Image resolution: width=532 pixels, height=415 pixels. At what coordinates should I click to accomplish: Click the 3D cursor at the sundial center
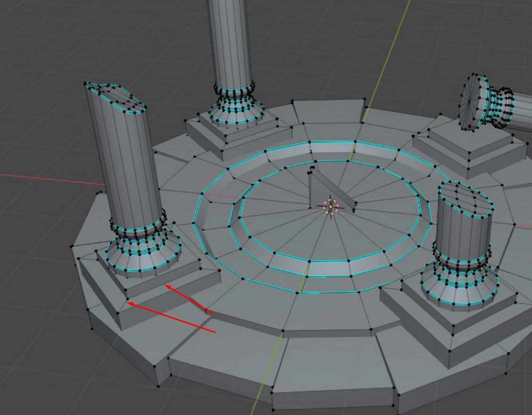331,207
